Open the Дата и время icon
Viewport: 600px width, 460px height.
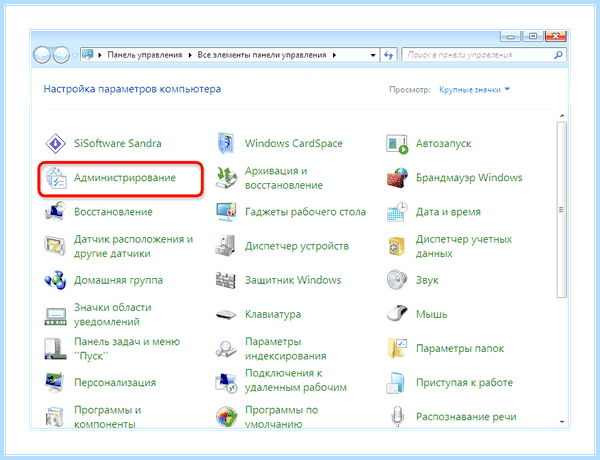click(x=397, y=212)
